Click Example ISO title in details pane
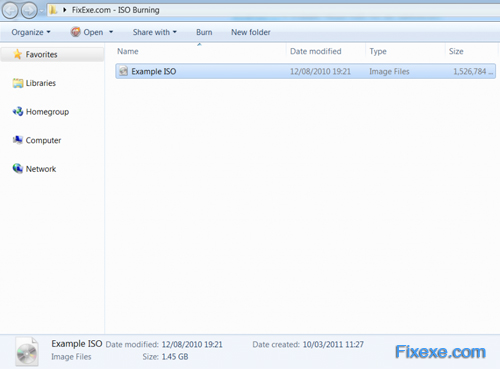 pyautogui.click(x=77, y=344)
